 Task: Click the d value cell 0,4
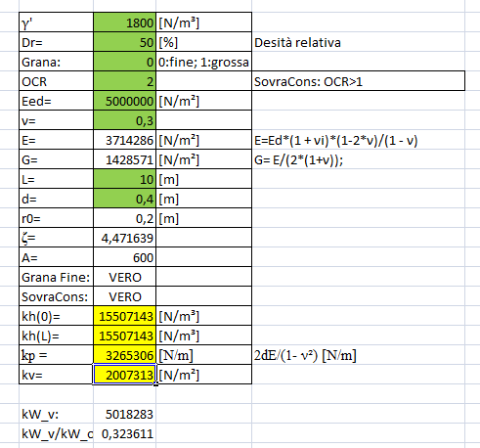[124, 199]
